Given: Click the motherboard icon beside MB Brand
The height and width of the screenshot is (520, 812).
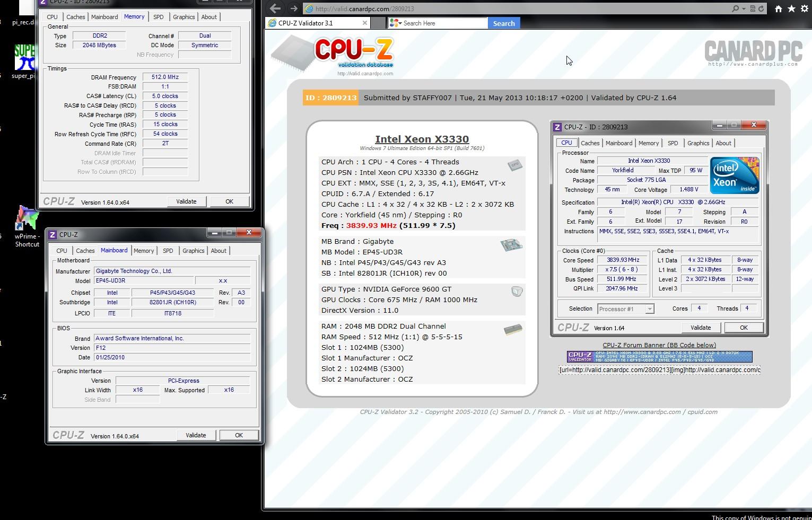Looking at the screenshot, I should (511, 245).
